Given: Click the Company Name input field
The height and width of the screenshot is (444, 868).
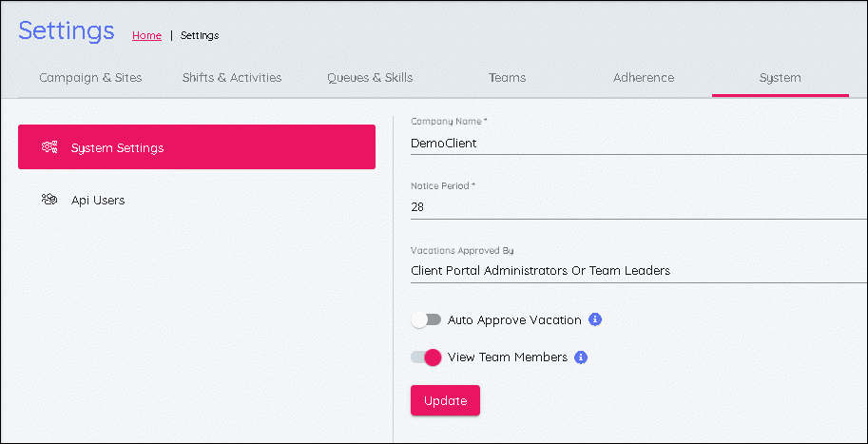Looking at the screenshot, I should pos(637,144).
